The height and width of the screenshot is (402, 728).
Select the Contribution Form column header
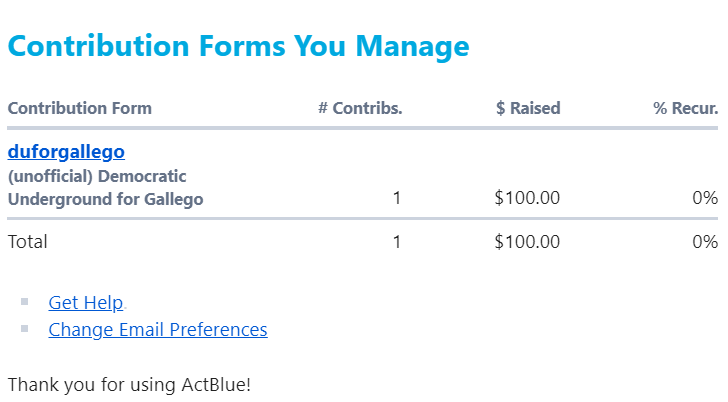[x=80, y=108]
